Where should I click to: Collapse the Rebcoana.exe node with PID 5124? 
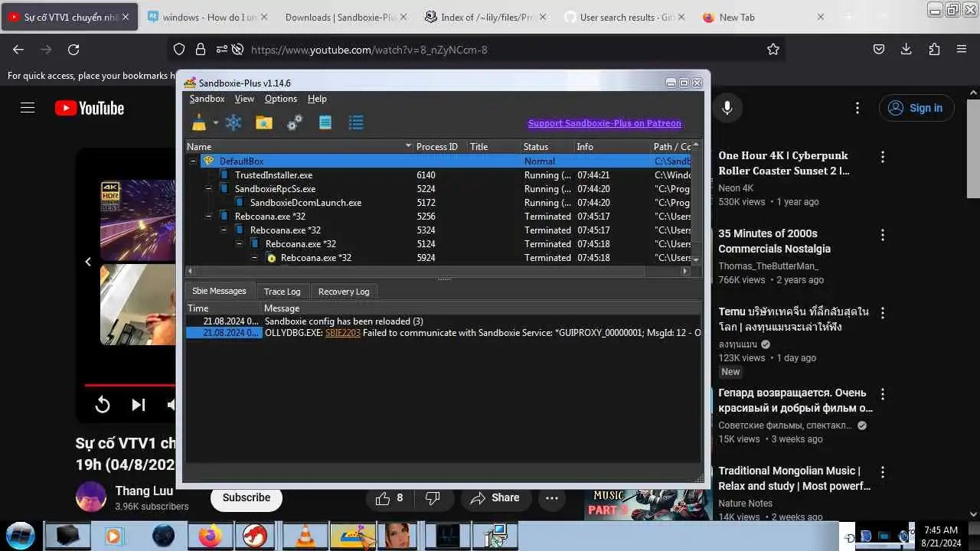pyautogui.click(x=239, y=244)
